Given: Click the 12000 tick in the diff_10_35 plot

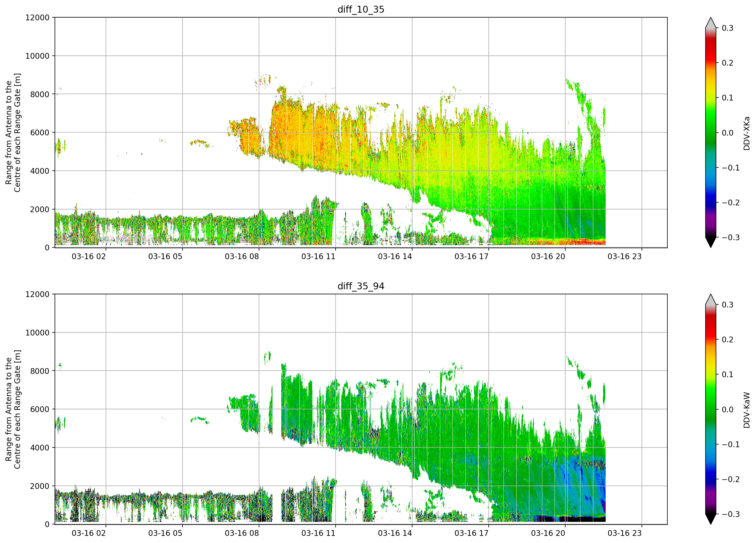Looking at the screenshot, I should 37,17.
